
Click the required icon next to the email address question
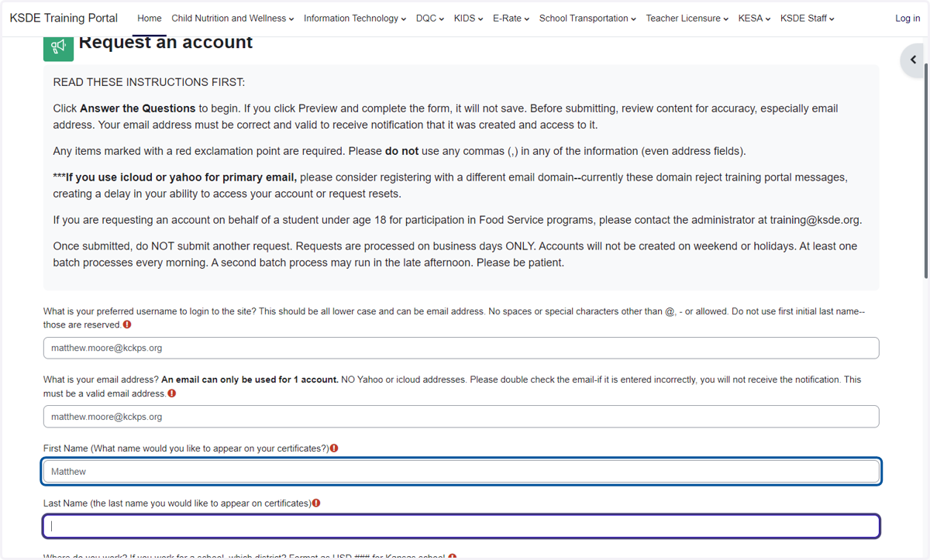click(172, 393)
